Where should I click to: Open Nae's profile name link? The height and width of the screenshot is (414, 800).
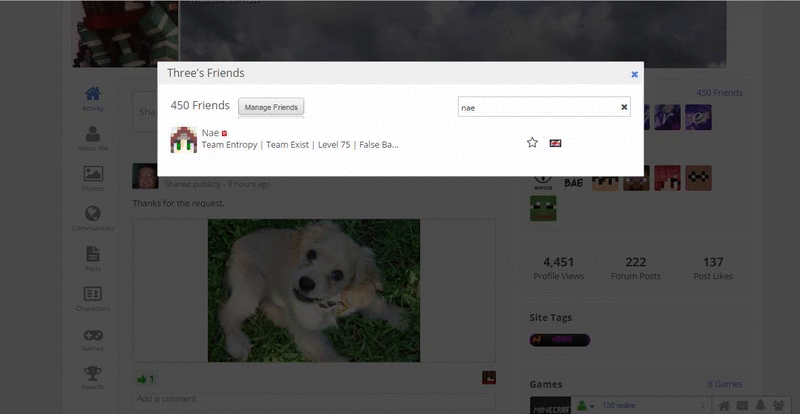(x=210, y=133)
